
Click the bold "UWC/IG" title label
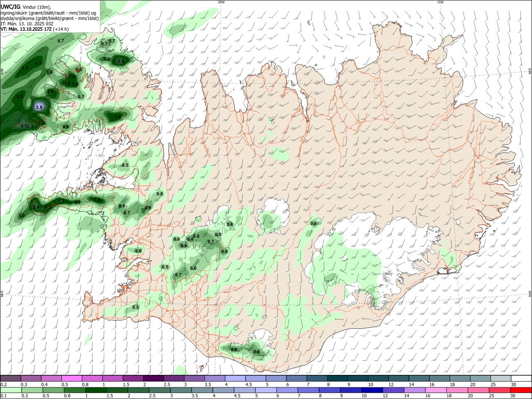click(10, 7)
